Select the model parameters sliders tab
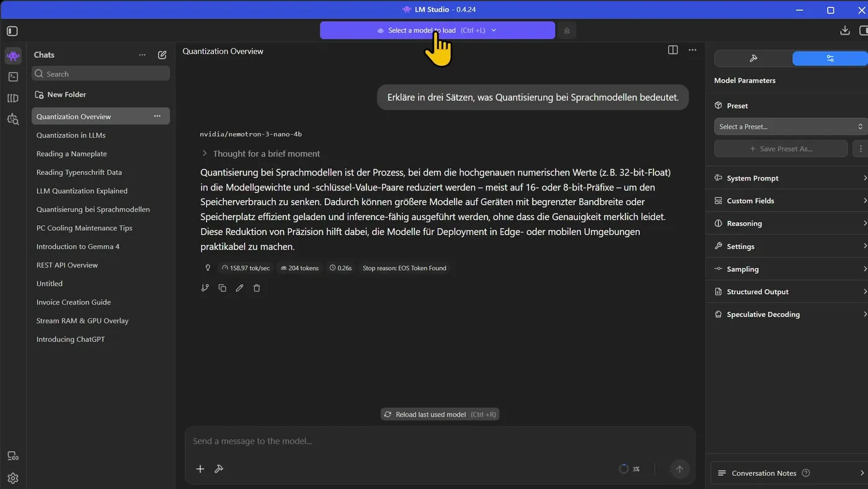This screenshot has width=868, height=489. click(830, 58)
